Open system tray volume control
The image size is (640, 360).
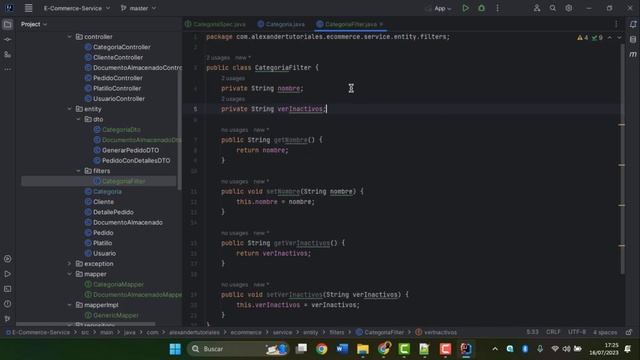pos(566,349)
